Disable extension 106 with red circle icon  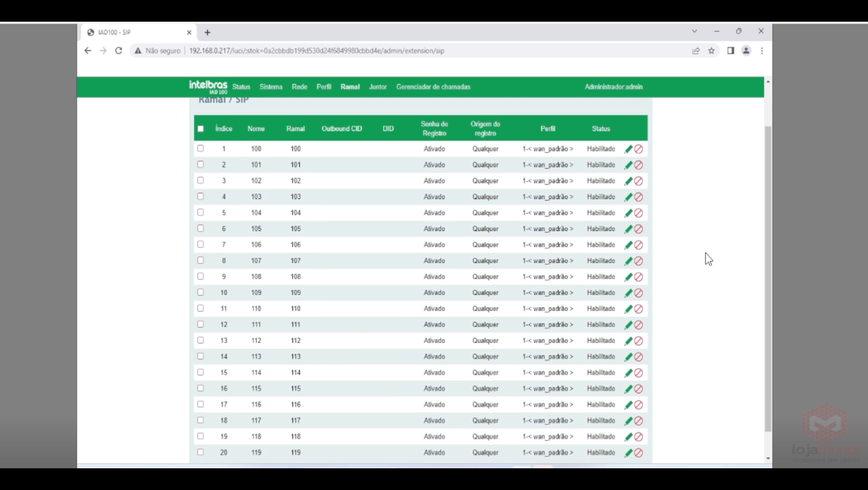coord(638,244)
